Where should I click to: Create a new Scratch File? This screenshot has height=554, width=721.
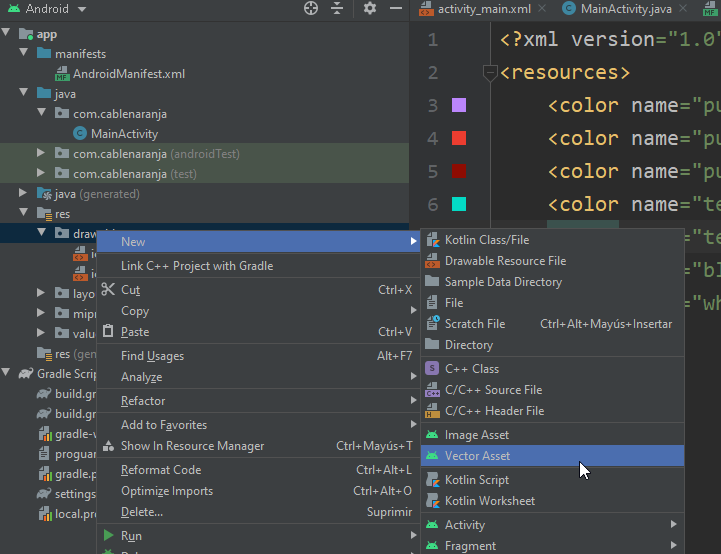tap(552, 324)
